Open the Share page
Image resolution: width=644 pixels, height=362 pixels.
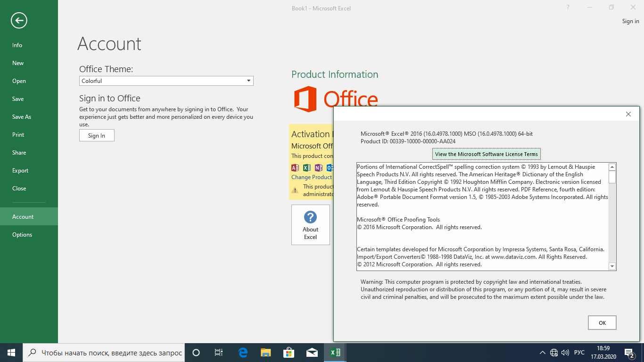[29, 153]
